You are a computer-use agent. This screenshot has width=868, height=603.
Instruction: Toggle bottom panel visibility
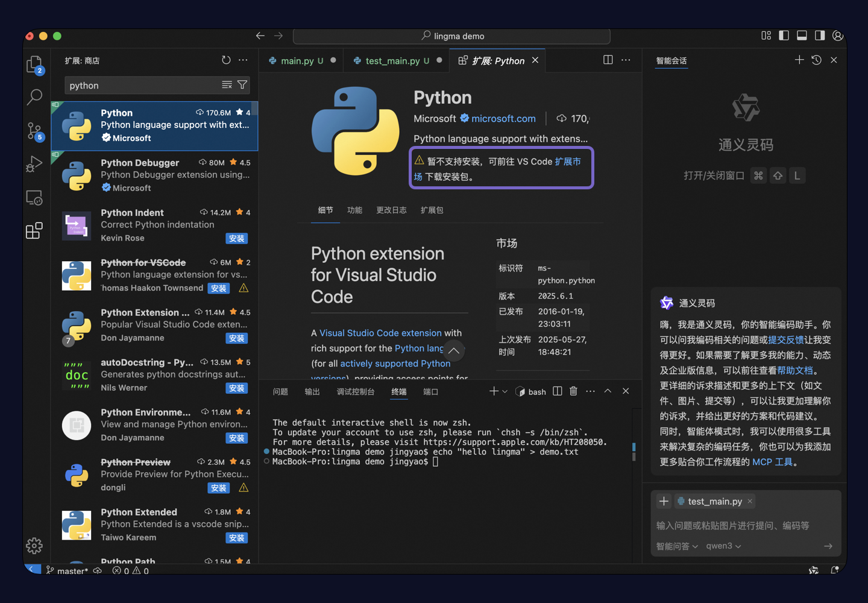click(x=802, y=36)
